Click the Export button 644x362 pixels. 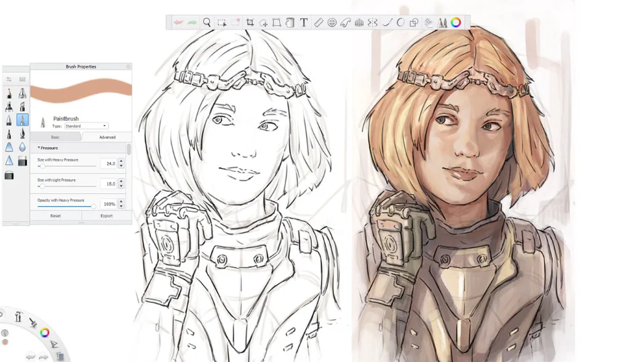coord(106,215)
